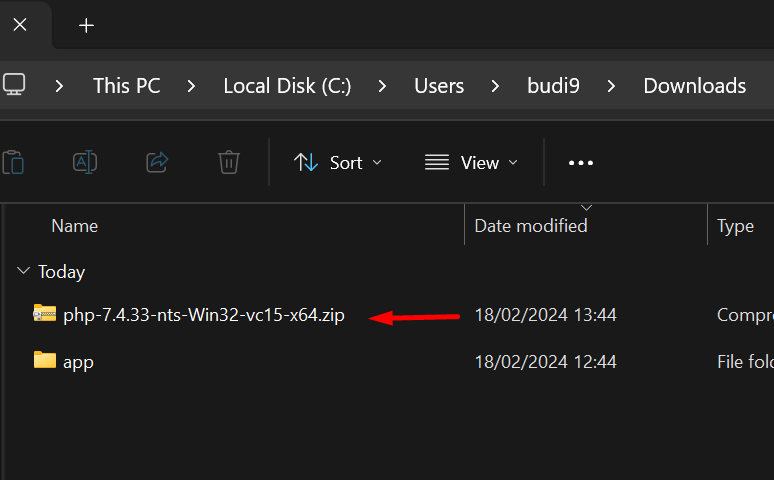Collapse the Today group
The height and width of the screenshot is (480, 774).
click(x=23, y=271)
